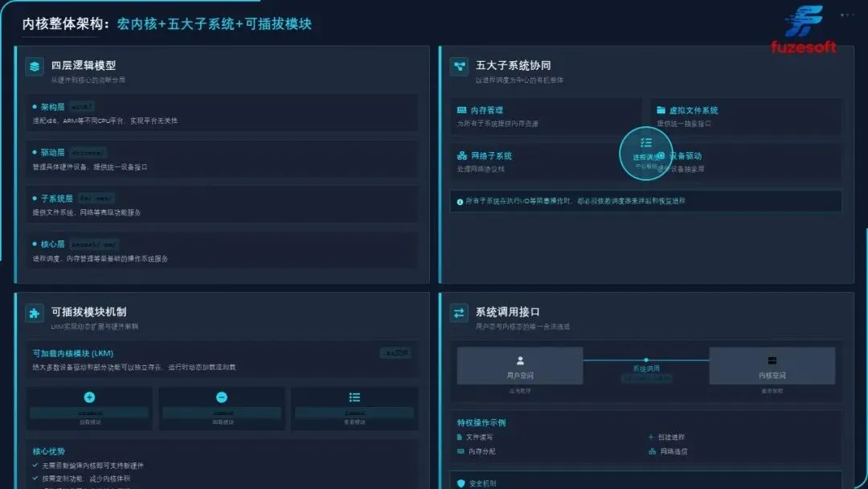This screenshot has height=489, width=868.
Task: Click the checklist icon in the 进程调度 circle
Action: pyautogui.click(x=645, y=143)
